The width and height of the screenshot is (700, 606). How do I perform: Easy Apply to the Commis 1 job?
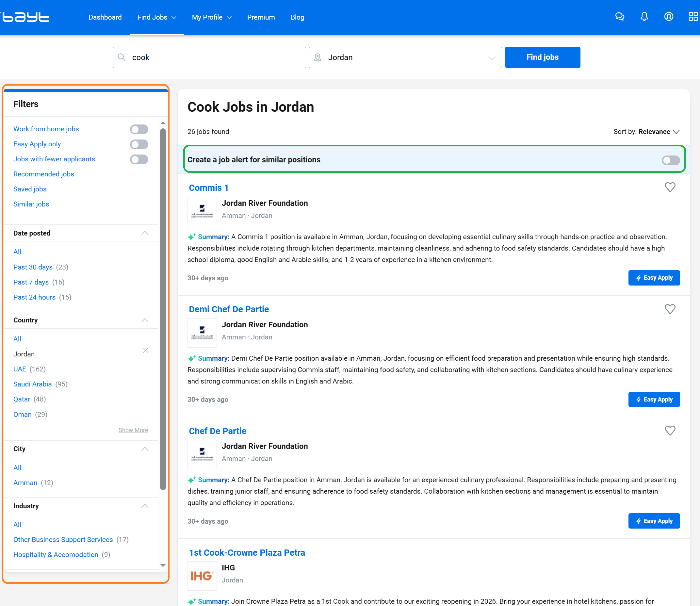[654, 278]
